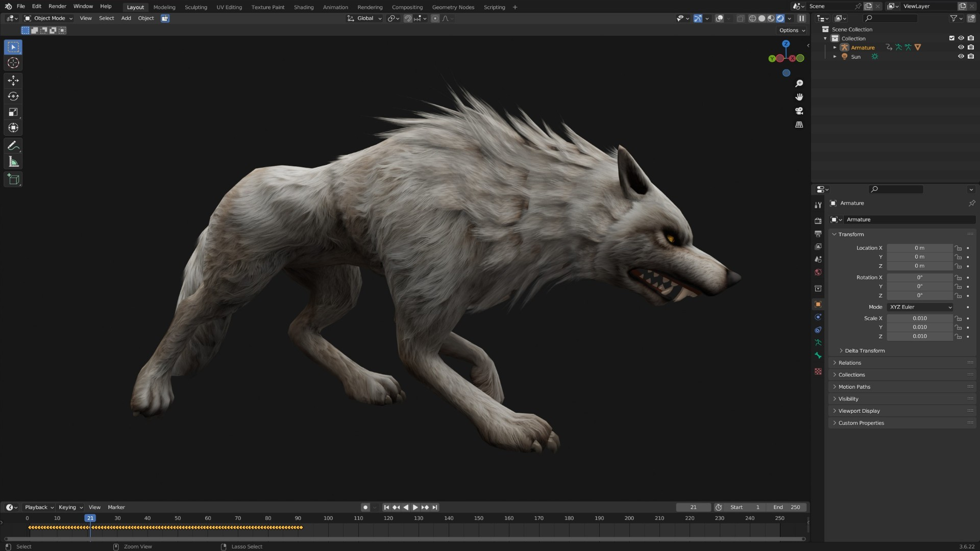The image size is (980, 551).
Task: Click the viewport zoom magnifier icon
Action: coord(799,83)
